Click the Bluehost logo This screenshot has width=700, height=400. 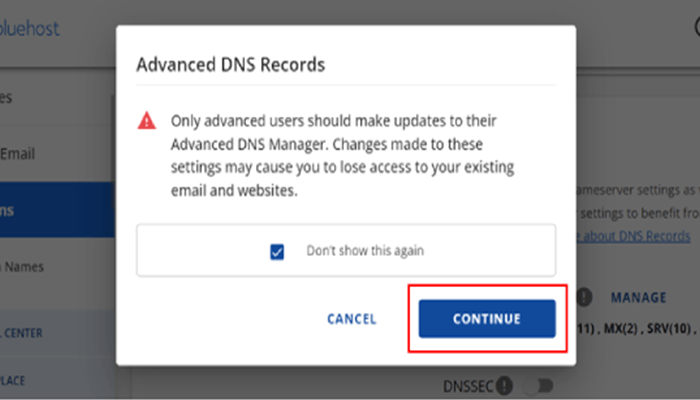click(29, 29)
